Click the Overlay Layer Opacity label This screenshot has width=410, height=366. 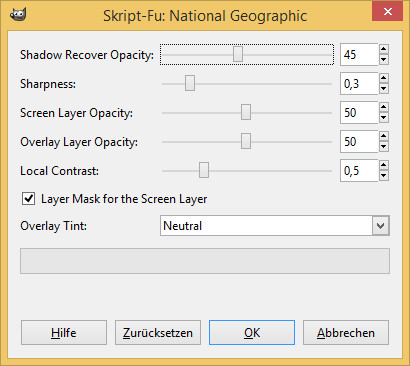tap(79, 142)
